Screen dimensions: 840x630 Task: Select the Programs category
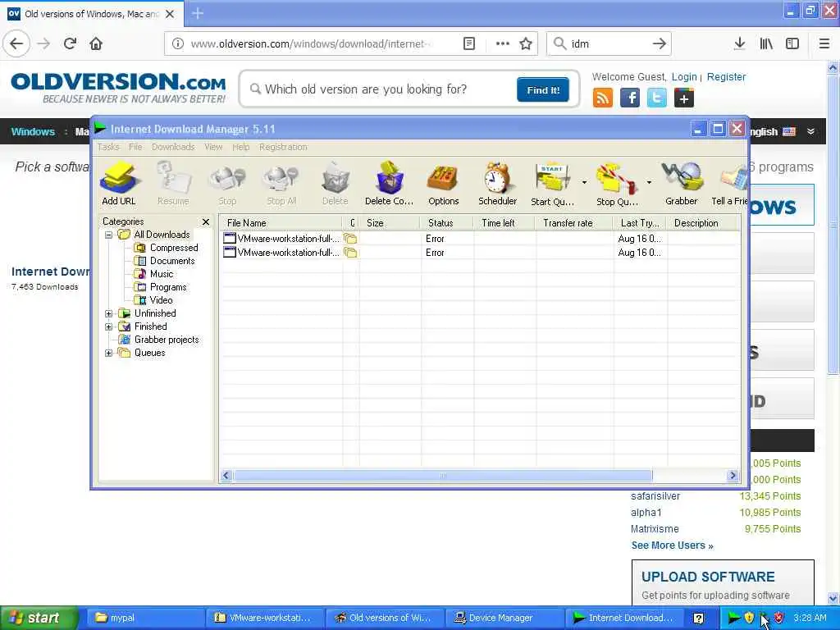[x=161, y=287]
